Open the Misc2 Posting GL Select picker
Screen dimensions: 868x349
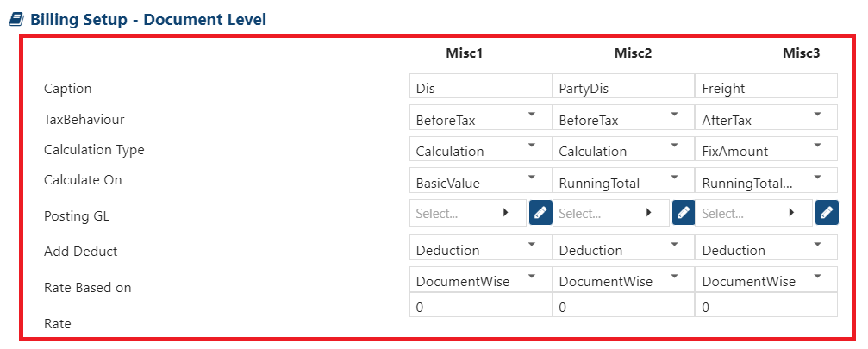(610, 212)
